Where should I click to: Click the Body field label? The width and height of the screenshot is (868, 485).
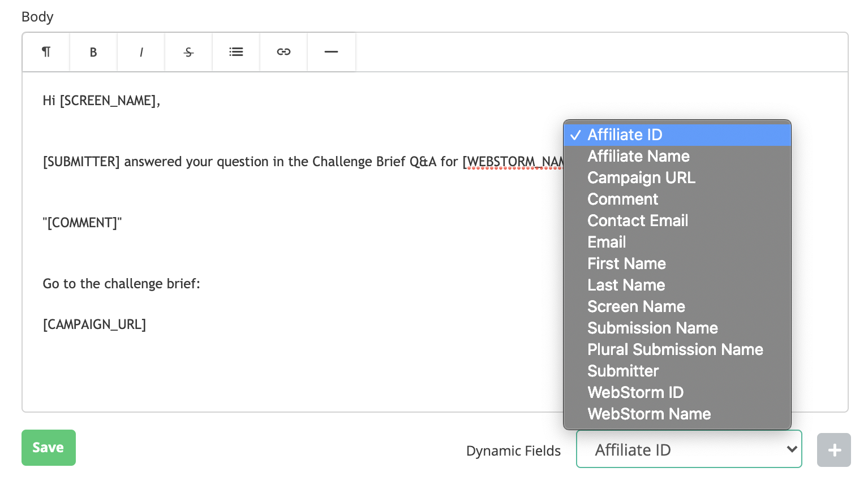click(37, 17)
